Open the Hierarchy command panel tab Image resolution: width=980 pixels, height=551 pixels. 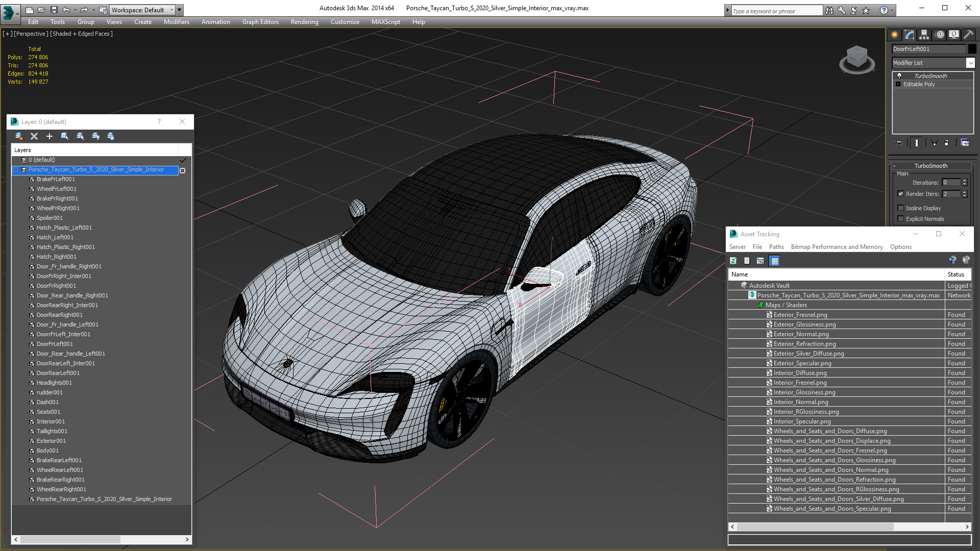click(x=924, y=35)
